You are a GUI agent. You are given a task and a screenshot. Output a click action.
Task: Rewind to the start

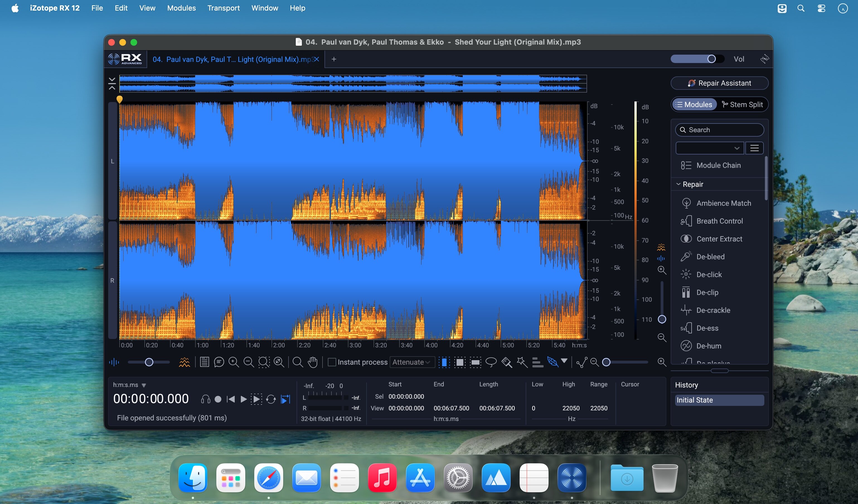coord(231,399)
